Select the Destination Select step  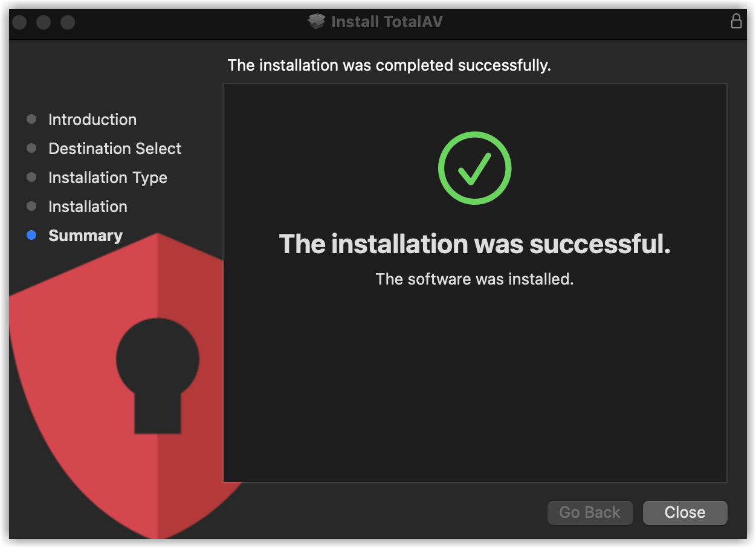115,149
